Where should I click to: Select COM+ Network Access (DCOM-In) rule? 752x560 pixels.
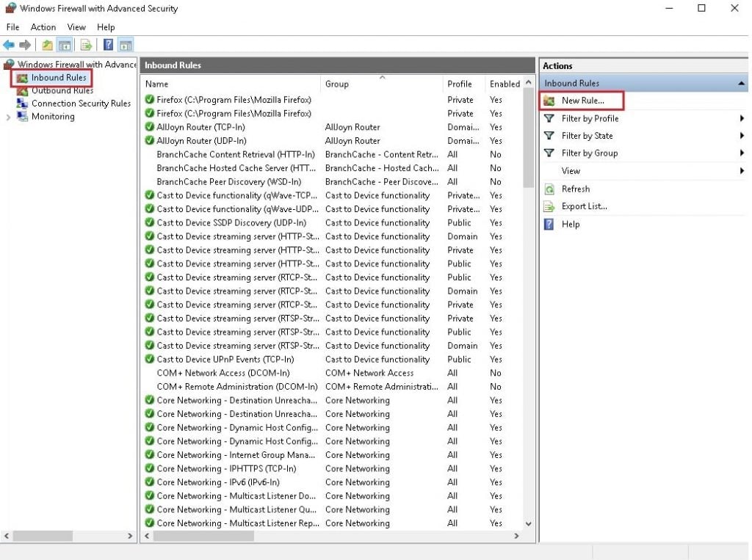[223, 373]
